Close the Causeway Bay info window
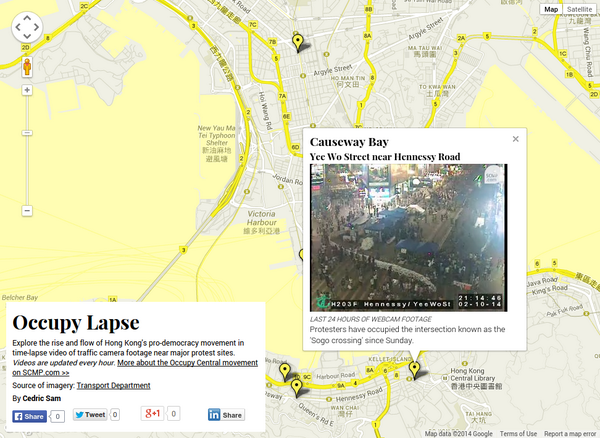Viewport: 600px width, 438px height. pyautogui.click(x=515, y=139)
